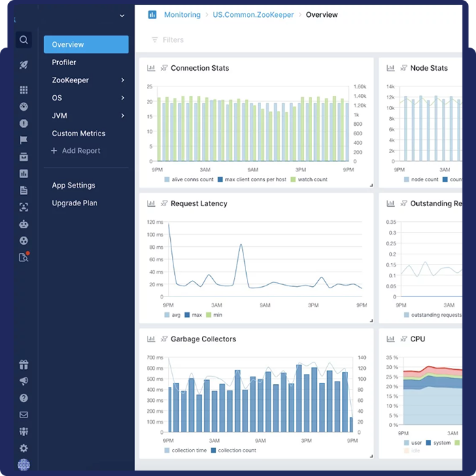
Task: Open the robot icon in sidebar
Action: point(24,224)
